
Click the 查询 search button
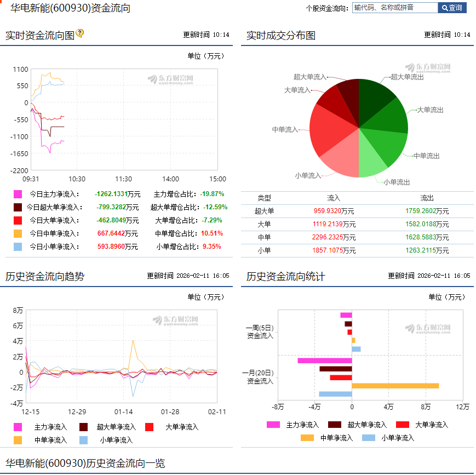[452, 8]
